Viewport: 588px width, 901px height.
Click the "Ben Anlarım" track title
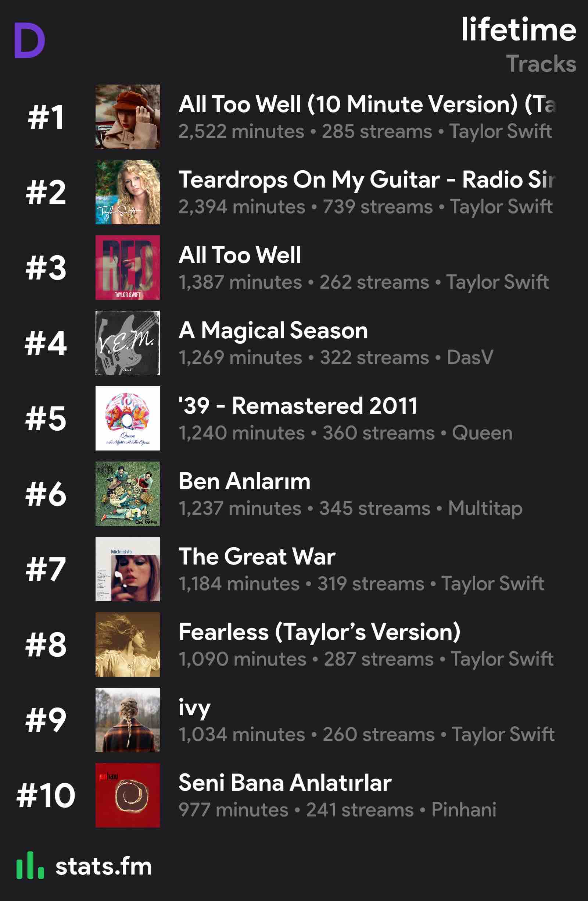pyautogui.click(x=244, y=481)
